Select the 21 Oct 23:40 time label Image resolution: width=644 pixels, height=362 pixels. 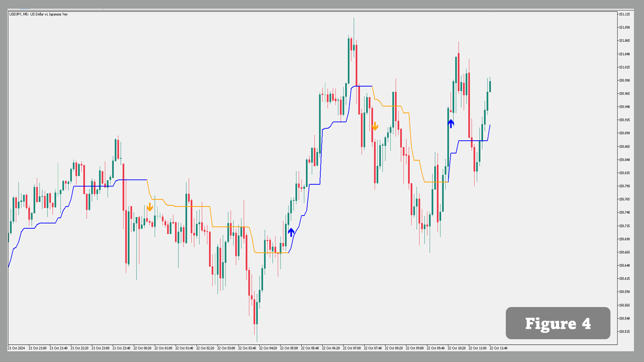121,348
